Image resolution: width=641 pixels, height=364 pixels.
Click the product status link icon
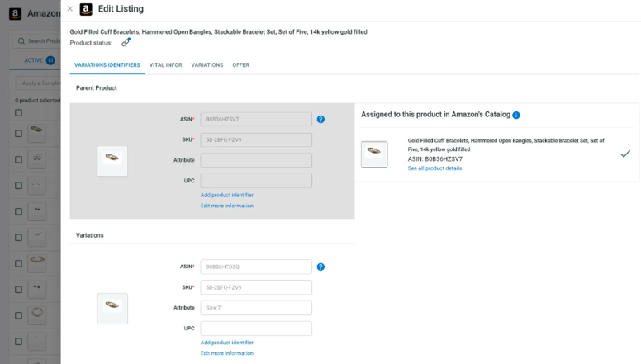pos(126,42)
